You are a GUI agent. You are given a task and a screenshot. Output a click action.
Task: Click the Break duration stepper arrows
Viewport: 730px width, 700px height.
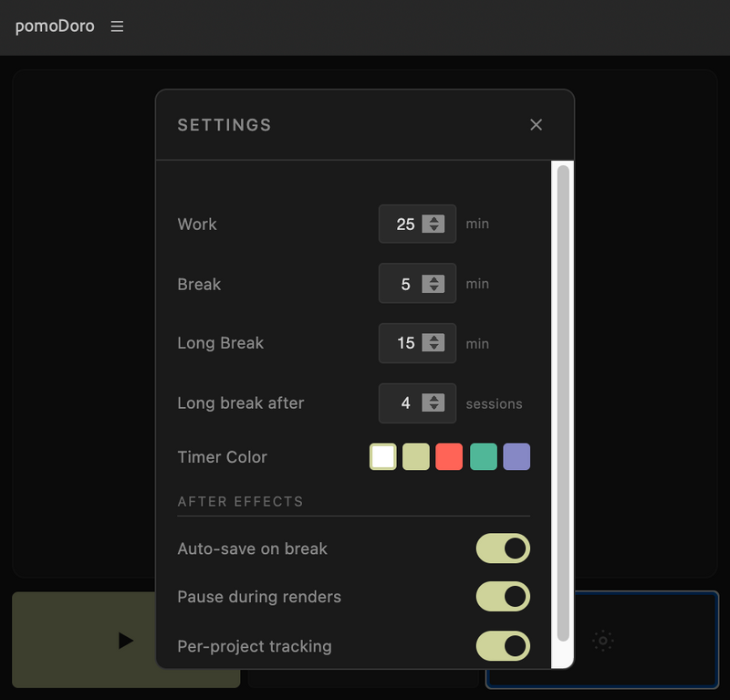(x=433, y=284)
